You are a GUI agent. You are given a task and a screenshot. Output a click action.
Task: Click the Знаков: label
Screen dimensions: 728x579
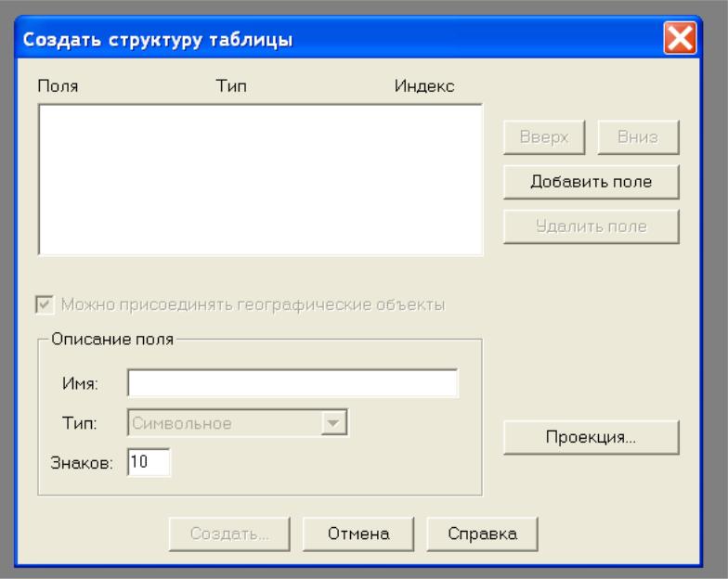[x=82, y=463]
